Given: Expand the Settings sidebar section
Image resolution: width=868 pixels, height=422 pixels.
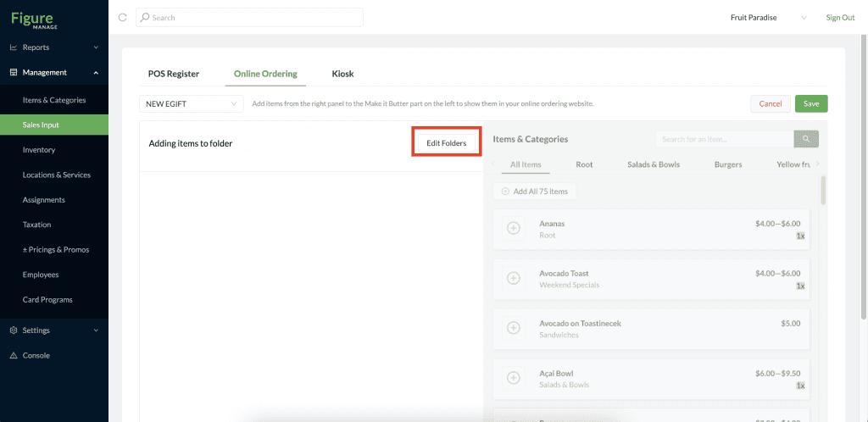Looking at the screenshot, I should point(53,330).
